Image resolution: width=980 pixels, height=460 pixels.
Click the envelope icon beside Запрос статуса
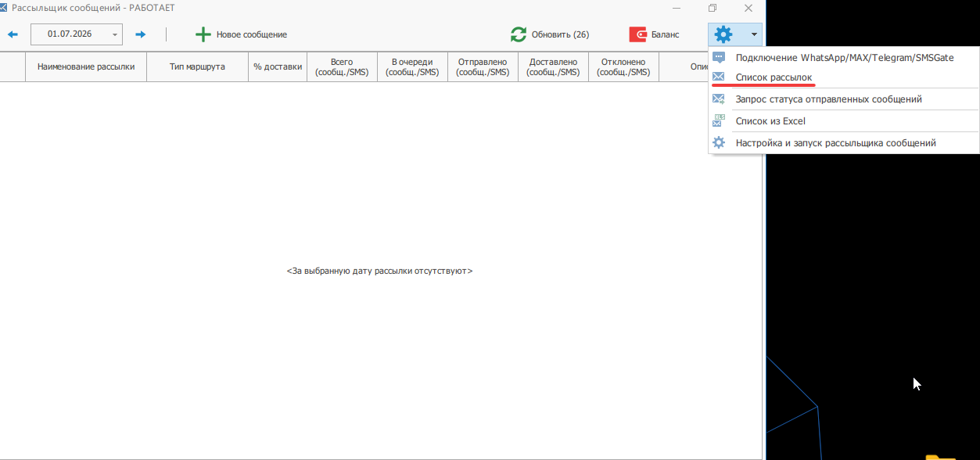click(719, 99)
